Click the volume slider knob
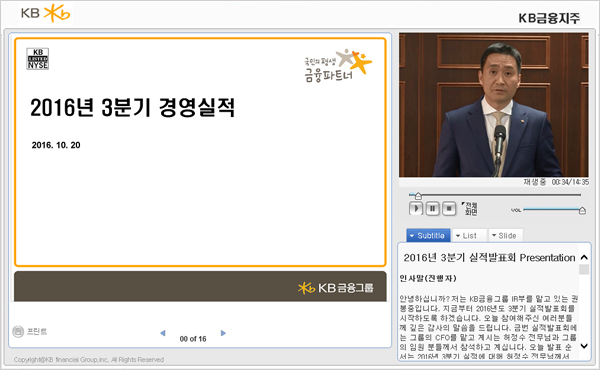Screen dimensions: 600x370 tap(582, 210)
